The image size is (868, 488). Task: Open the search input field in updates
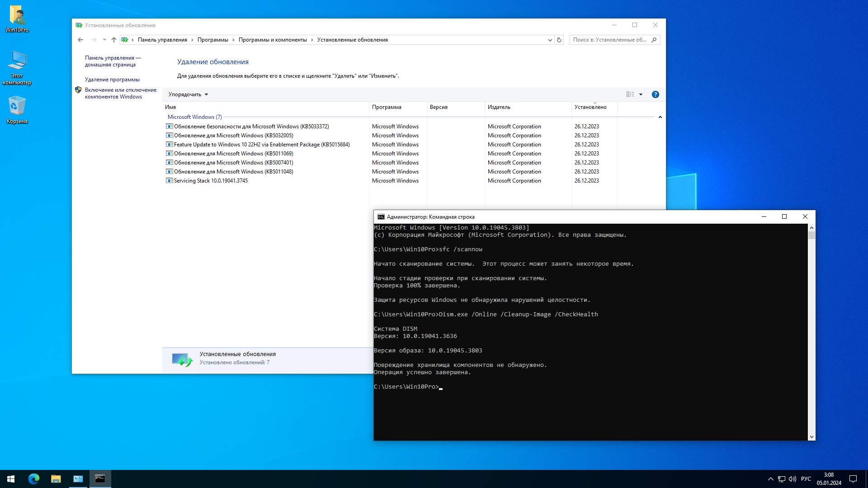pos(611,39)
